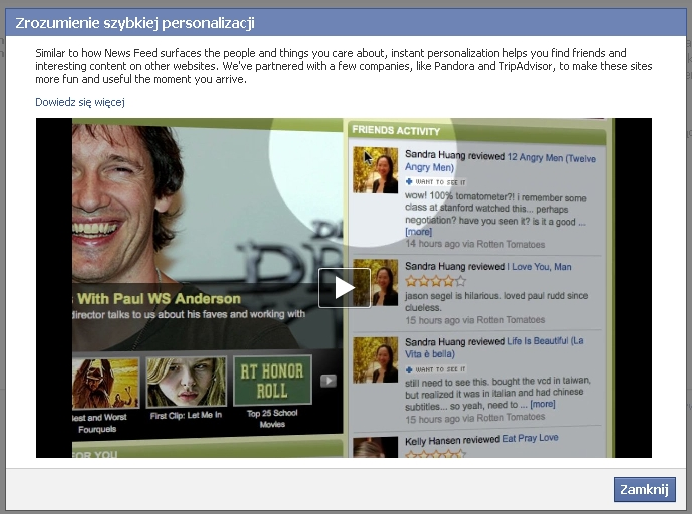Screen dimensions: 692x514
Task: Expand [more] in the Life Is Beautiful review
Action: click(x=543, y=405)
